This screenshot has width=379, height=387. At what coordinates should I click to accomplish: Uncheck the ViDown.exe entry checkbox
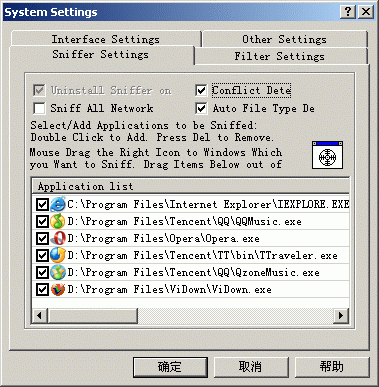coord(42,289)
